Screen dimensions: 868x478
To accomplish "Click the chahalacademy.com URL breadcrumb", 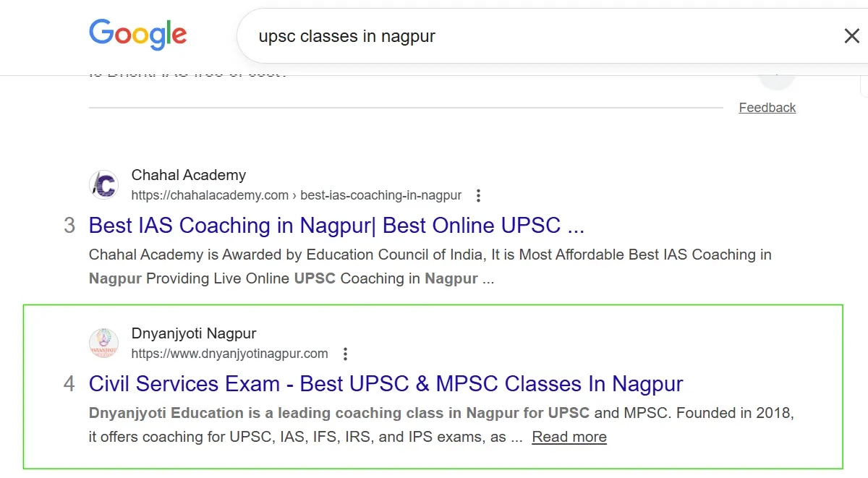I will click(296, 195).
